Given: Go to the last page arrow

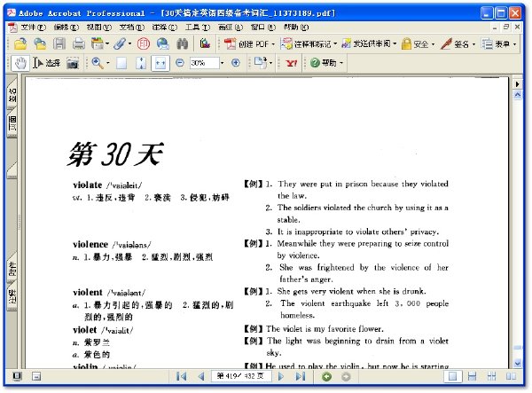Looking at the screenshot, I should (x=301, y=376).
